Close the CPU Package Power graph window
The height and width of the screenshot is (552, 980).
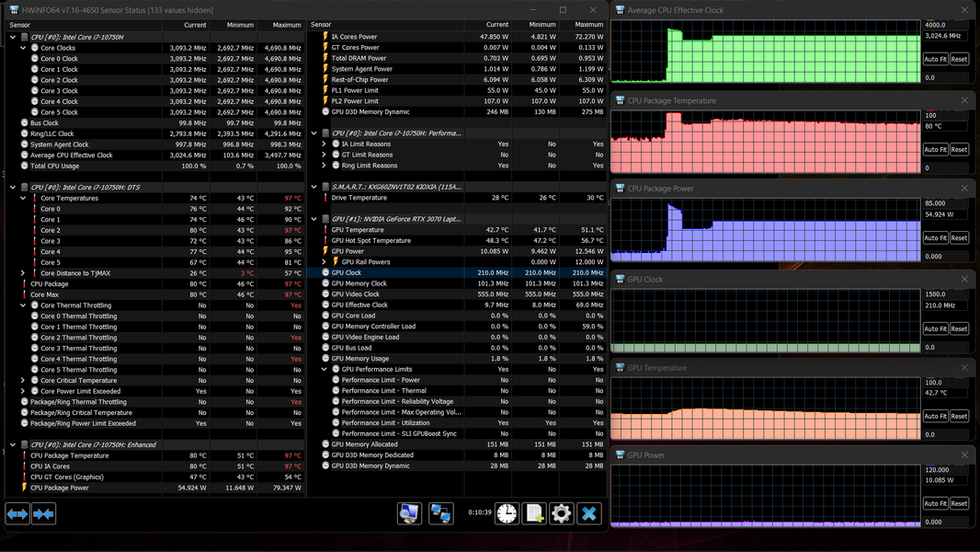click(x=964, y=189)
